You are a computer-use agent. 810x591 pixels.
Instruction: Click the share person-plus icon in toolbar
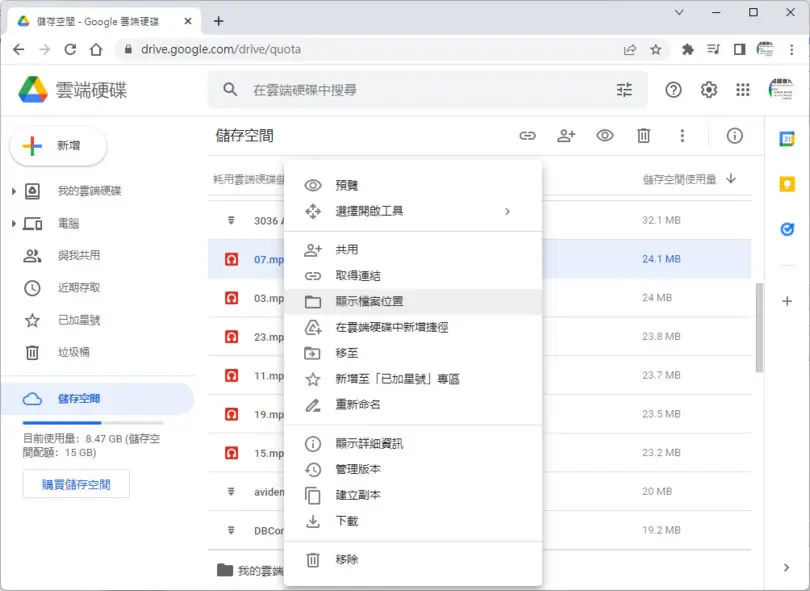[x=566, y=136]
